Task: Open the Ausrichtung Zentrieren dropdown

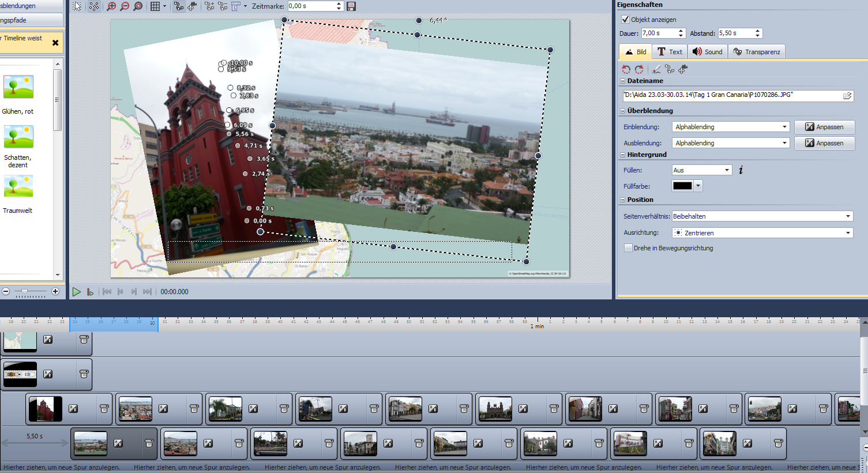Action: click(x=762, y=233)
